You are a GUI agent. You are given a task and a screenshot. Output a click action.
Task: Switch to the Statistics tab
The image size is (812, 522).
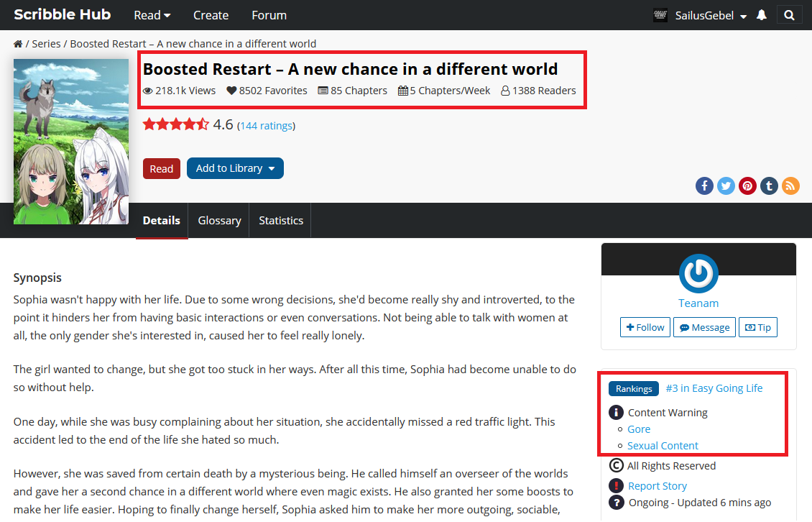tap(281, 221)
